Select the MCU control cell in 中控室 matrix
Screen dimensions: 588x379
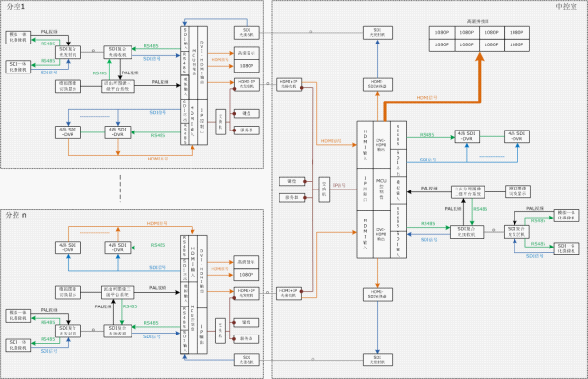(x=381, y=189)
